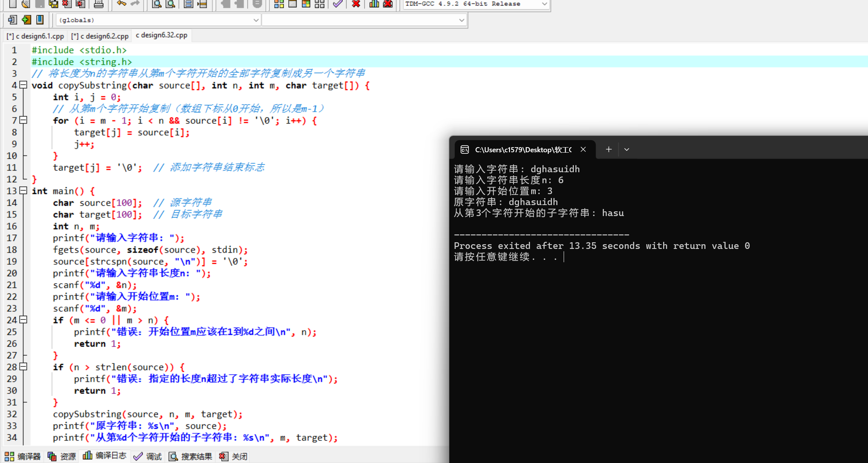
Task: Click the purple check-mark Compile icon
Action: (337, 4)
